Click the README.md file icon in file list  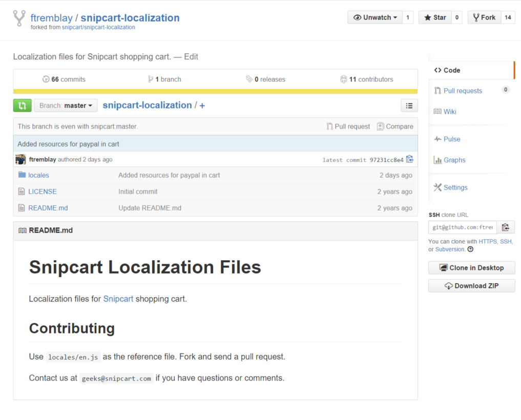(x=22, y=207)
